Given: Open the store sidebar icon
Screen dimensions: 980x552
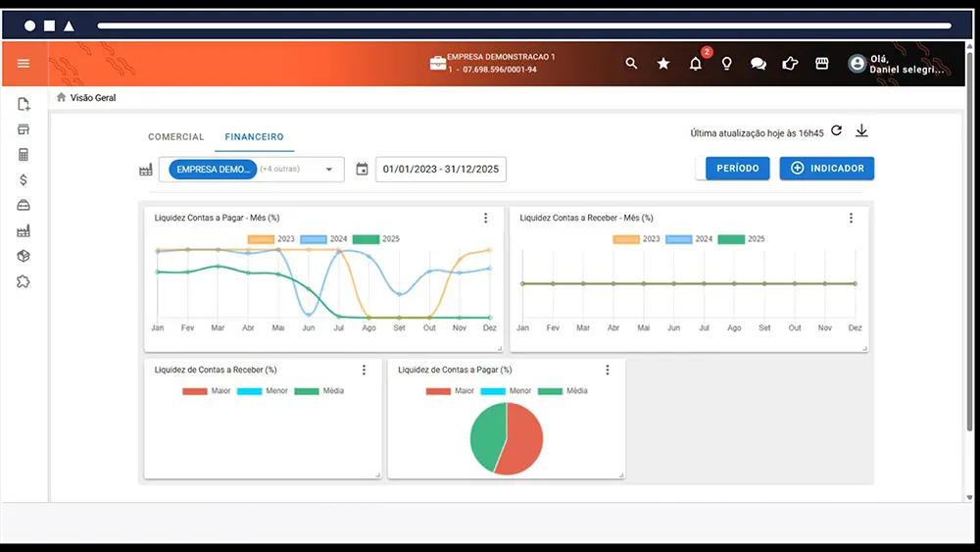Looking at the screenshot, I should tap(24, 129).
